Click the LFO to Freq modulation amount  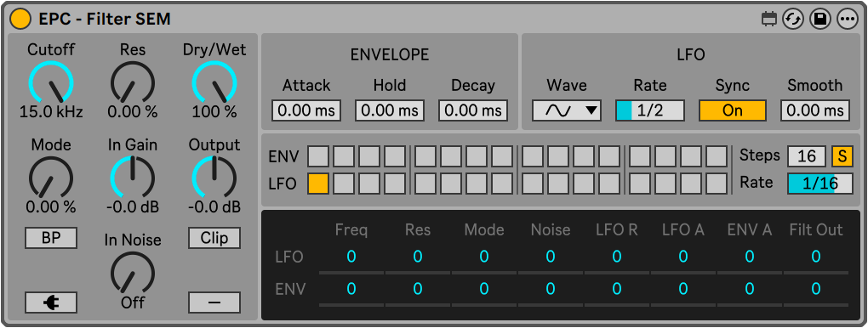351,257
